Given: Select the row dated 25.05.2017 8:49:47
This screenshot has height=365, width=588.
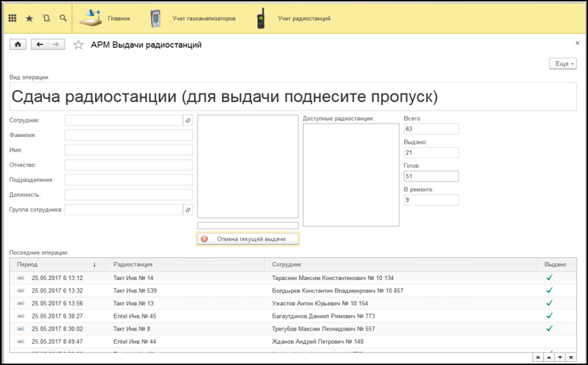Looking at the screenshot, I should coord(293,342).
